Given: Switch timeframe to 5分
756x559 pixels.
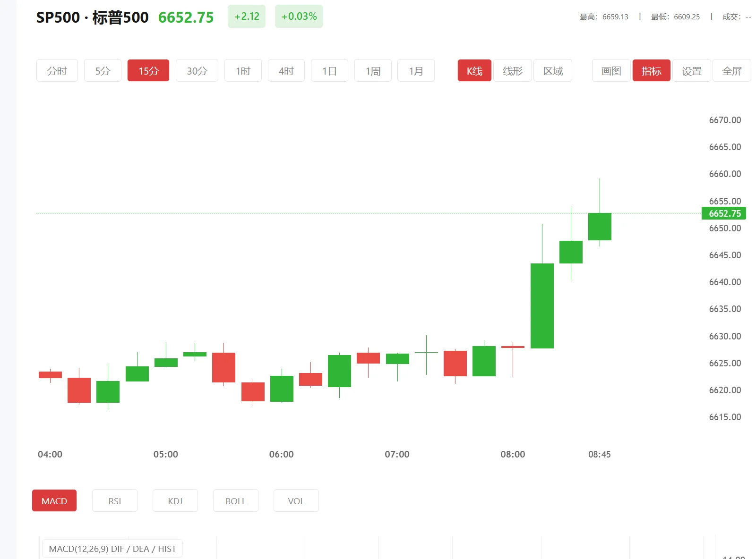Looking at the screenshot, I should 102,70.
